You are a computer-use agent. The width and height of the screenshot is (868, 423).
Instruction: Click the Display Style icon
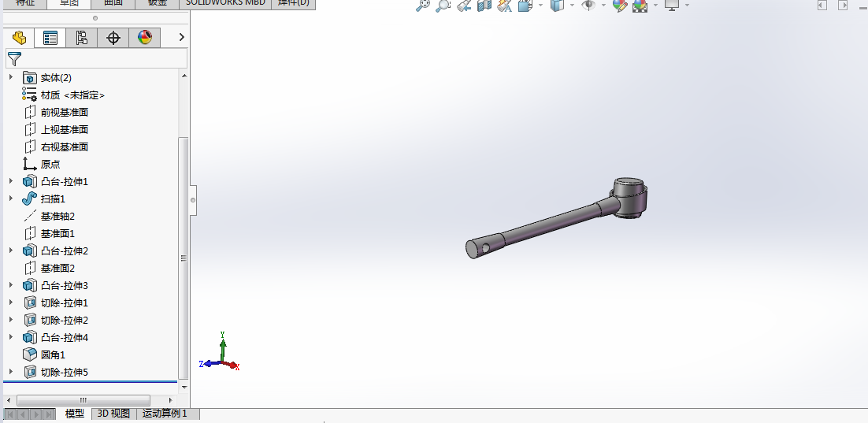[x=557, y=6]
